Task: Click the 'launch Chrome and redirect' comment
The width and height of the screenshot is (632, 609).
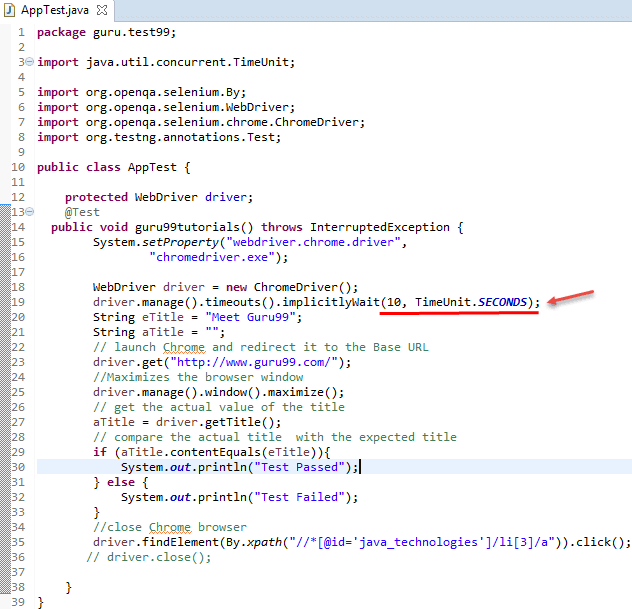Action: coord(261,347)
